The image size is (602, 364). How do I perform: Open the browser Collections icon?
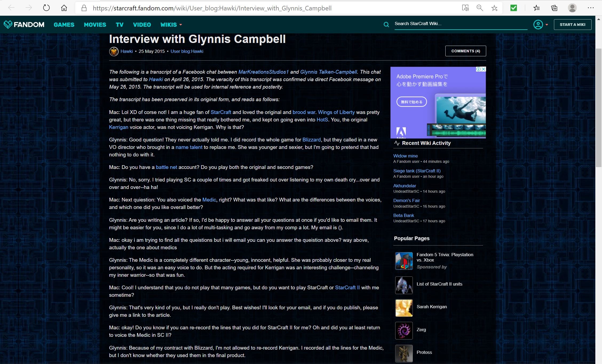coord(554,8)
